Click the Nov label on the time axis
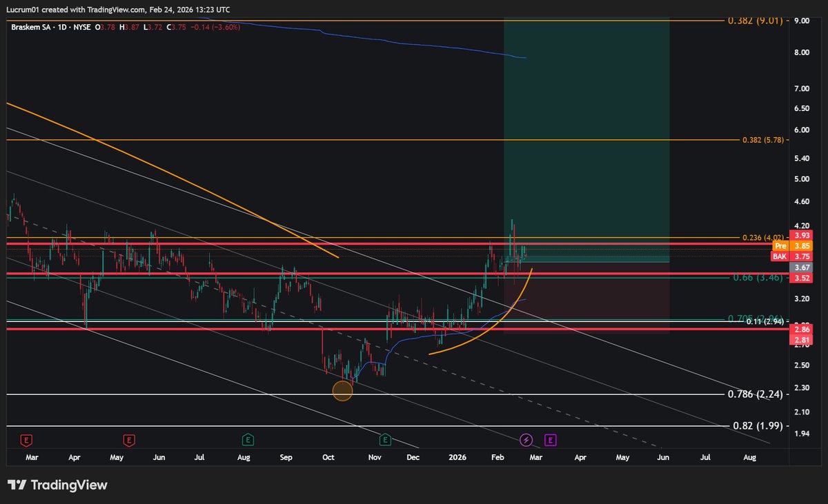The image size is (828, 504). 375,457
